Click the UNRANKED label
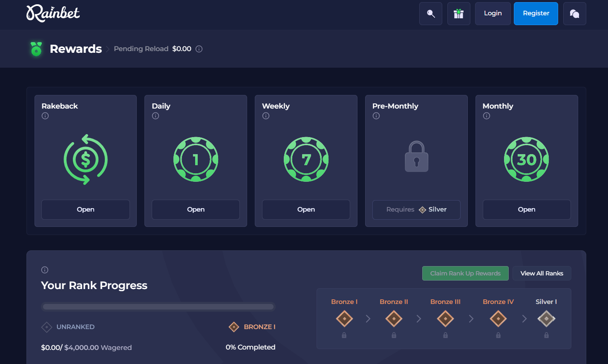 [x=75, y=327]
